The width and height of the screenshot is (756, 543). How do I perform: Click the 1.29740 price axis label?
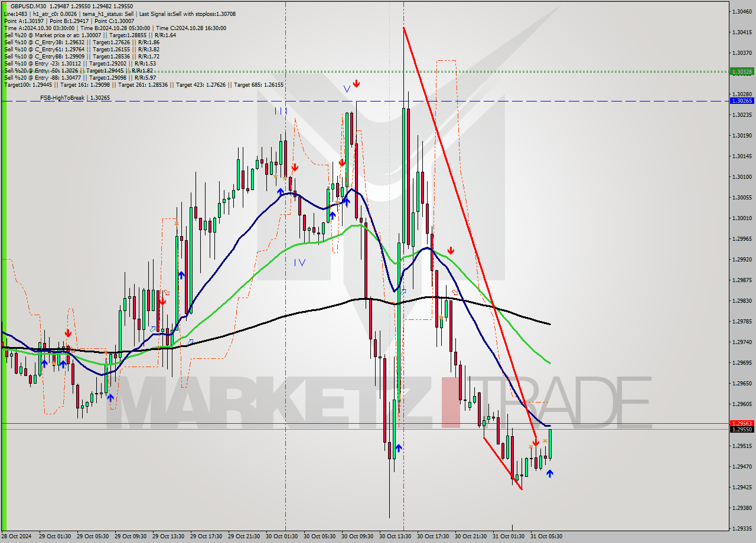742,342
